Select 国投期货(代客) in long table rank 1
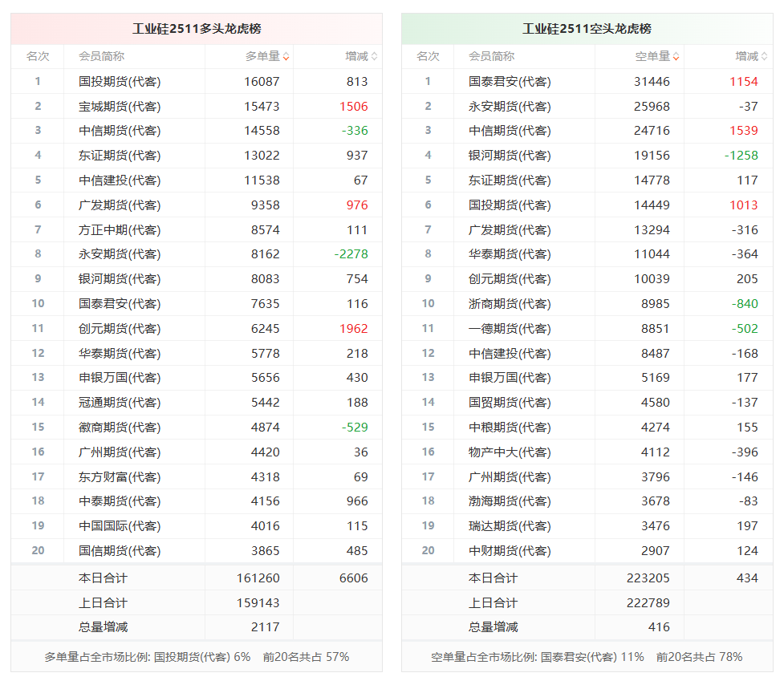784x681 pixels. click(120, 82)
